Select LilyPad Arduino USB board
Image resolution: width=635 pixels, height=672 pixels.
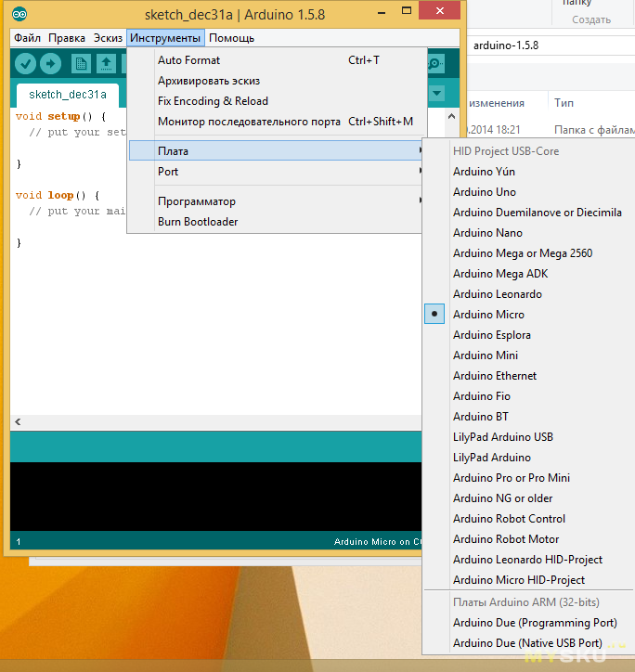[x=528, y=437]
